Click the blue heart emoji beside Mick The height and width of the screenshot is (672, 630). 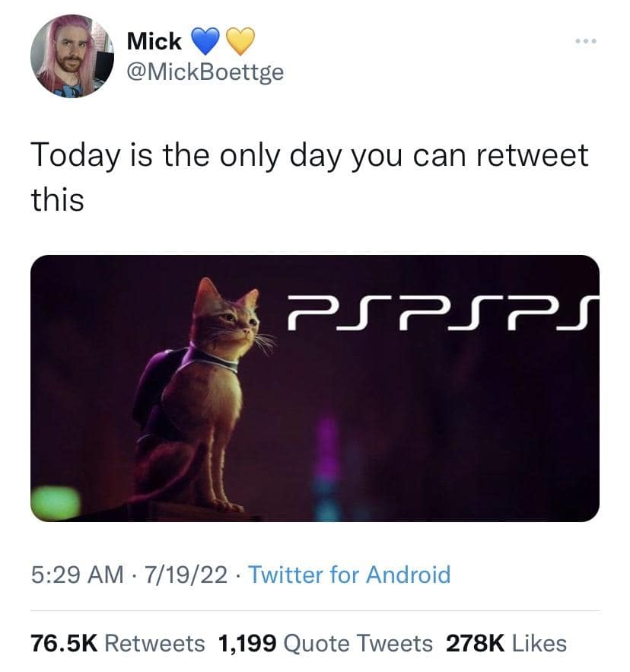pos(202,40)
